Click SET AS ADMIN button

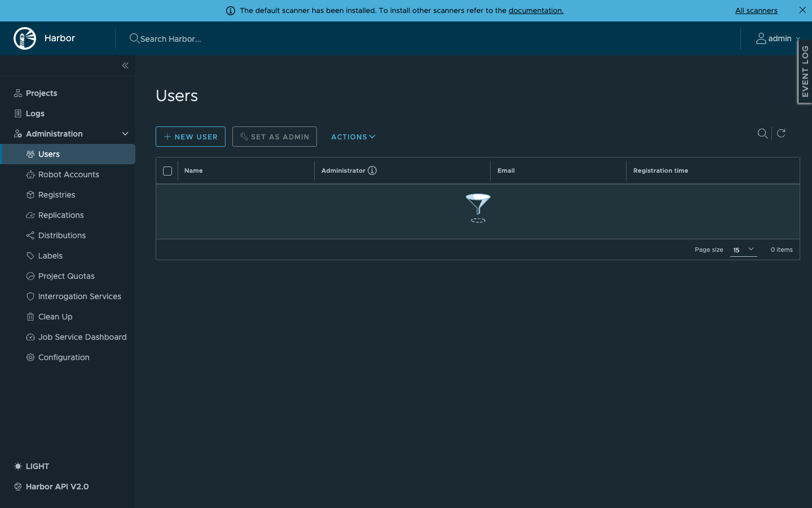coord(275,137)
